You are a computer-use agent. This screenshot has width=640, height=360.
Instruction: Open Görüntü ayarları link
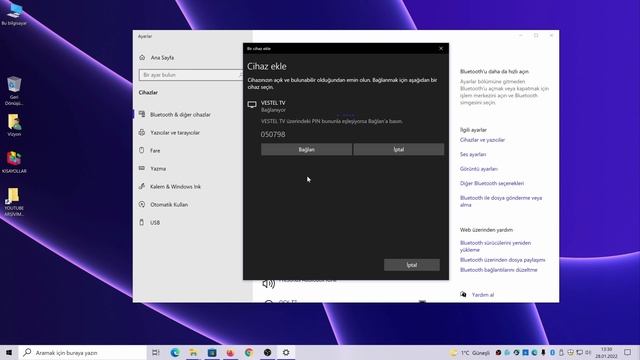478,169
